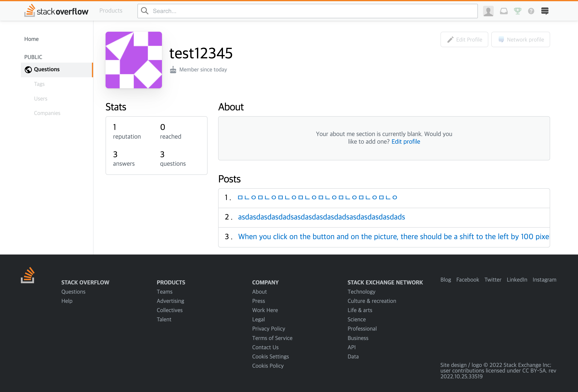
Task: Click the search magnifier icon
Action: pyautogui.click(x=144, y=11)
